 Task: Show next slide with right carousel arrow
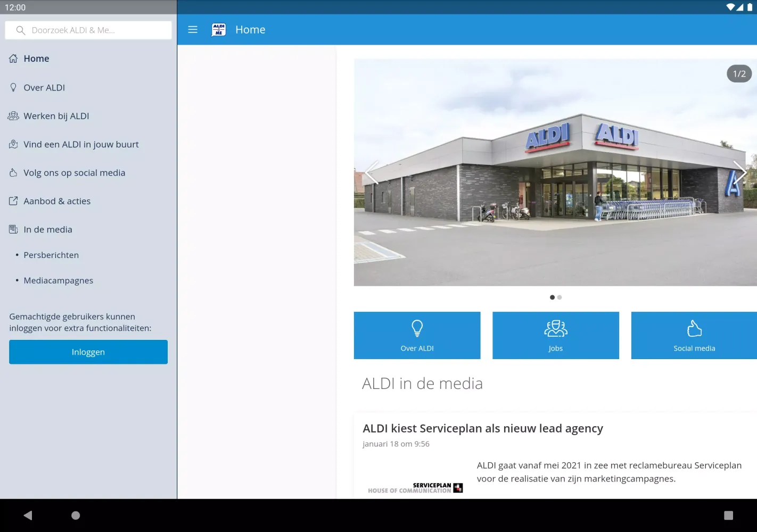pos(740,172)
